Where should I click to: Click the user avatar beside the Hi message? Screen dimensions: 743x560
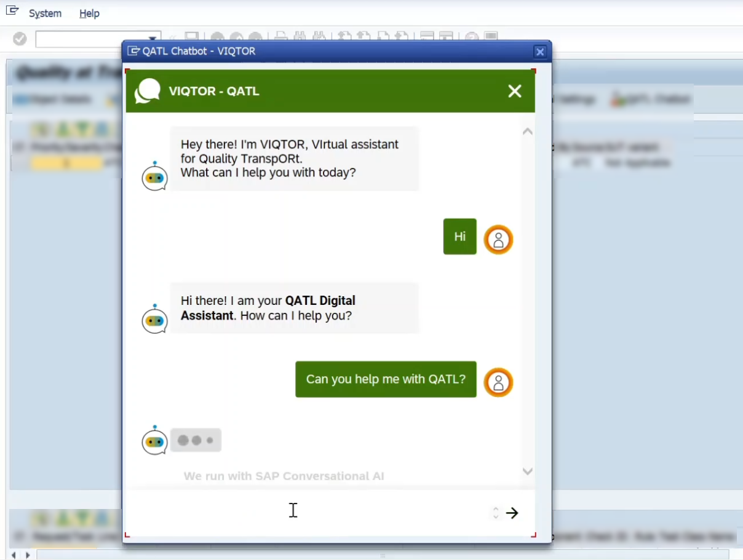pos(498,239)
